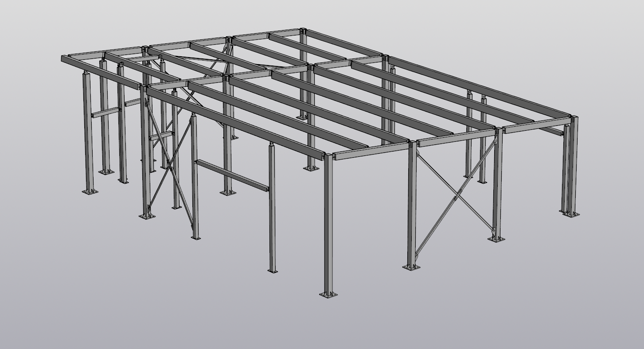The image size is (644, 349).
Task: Select the horizontal tie between the far-left columns
Action: 106,112
